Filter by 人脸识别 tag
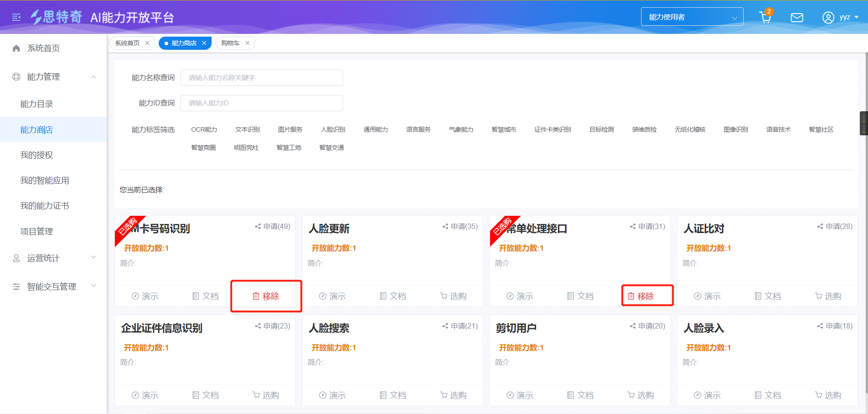Viewport: 868px width, 414px height. coord(333,129)
